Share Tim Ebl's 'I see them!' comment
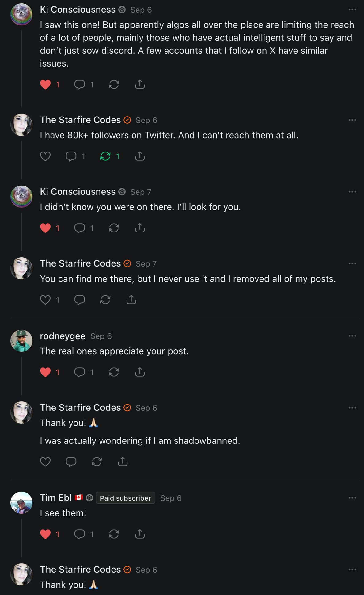Image resolution: width=364 pixels, height=595 pixels. (x=140, y=534)
